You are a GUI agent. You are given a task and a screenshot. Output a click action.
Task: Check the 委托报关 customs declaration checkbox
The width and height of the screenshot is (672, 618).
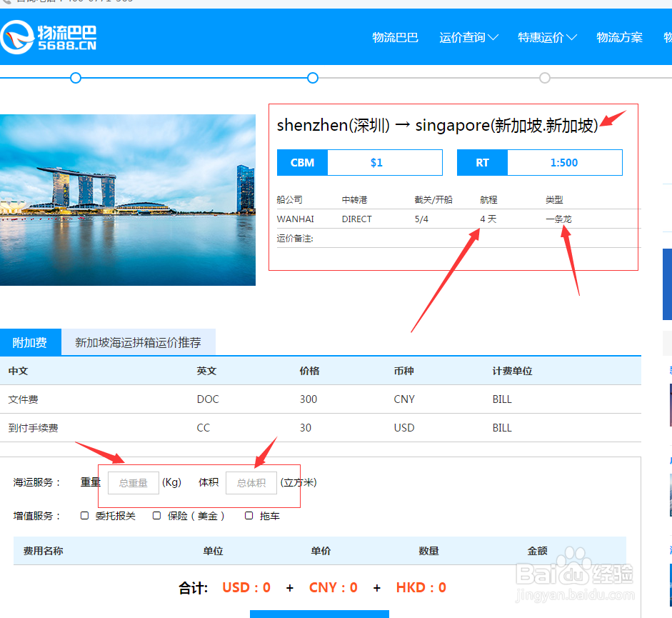click(x=84, y=515)
